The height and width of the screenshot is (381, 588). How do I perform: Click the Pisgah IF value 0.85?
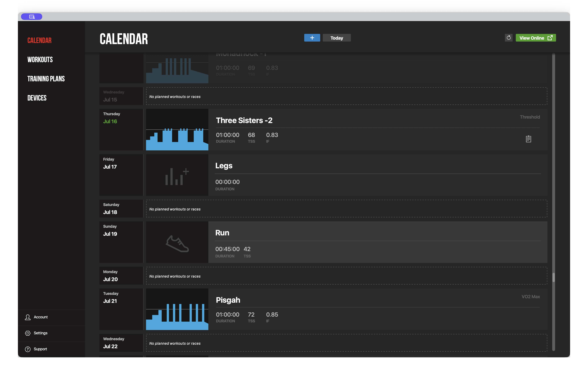(272, 315)
